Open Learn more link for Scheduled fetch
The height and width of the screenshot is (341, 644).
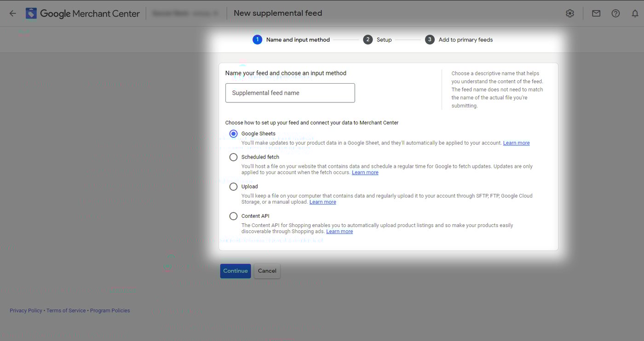coord(365,172)
